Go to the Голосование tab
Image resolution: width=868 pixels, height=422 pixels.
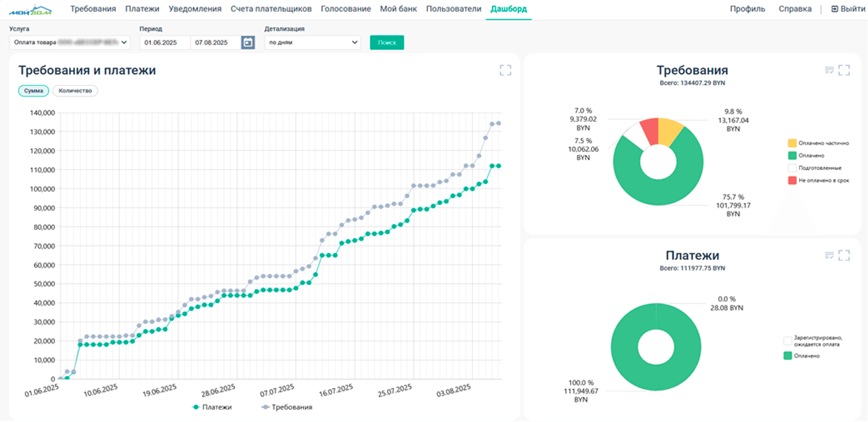click(x=346, y=9)
